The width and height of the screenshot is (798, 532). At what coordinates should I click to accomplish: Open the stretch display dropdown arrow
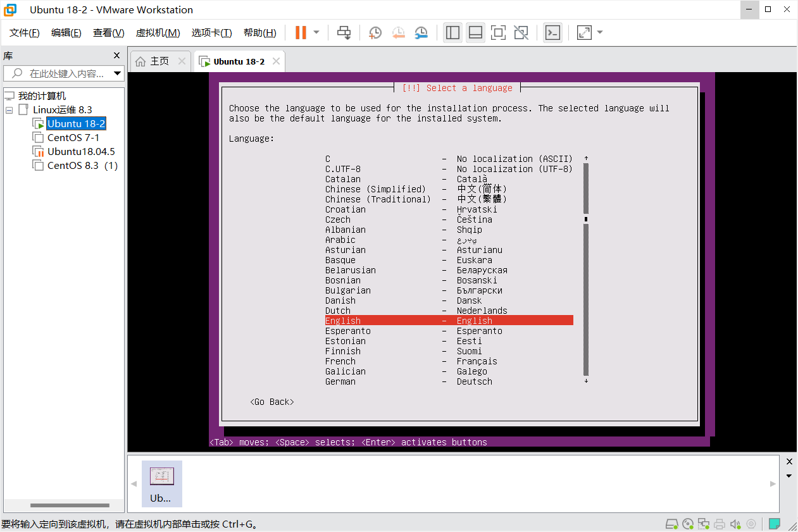tap(600, 33)
